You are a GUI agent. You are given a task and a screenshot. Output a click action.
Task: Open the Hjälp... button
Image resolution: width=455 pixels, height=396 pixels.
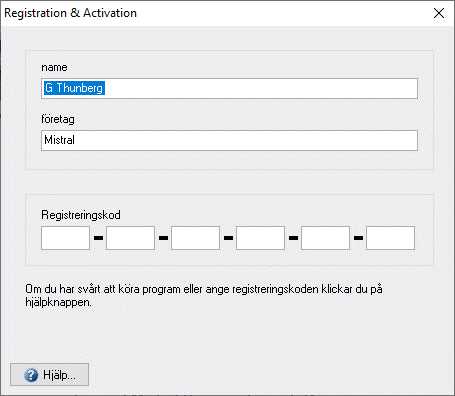[x=49, y=375]
